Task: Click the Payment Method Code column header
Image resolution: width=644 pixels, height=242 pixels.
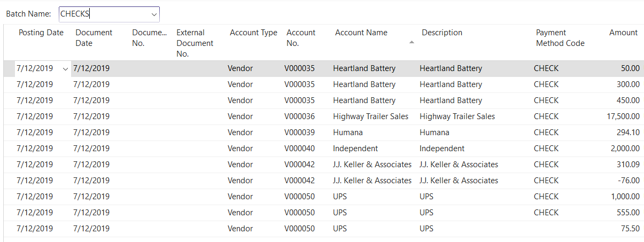Action: coord(560,38)
